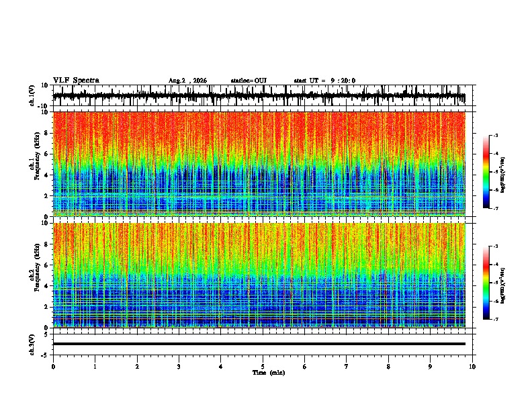Click the flat ch.3 voltage trace line
This screenshot has width=532, height=411.
(259, 344)
